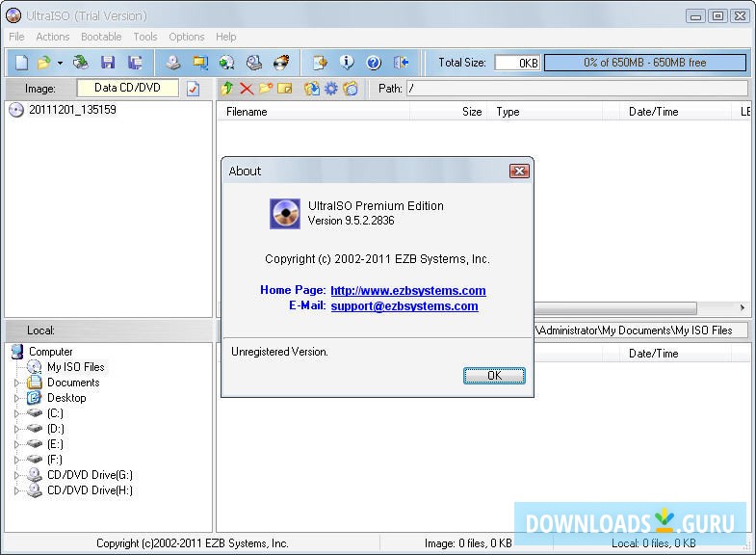Image resolution: width=756 pixels, height=555 pixels.
Task: Sort by the Filename column header
Action: (x=313, y=112)
